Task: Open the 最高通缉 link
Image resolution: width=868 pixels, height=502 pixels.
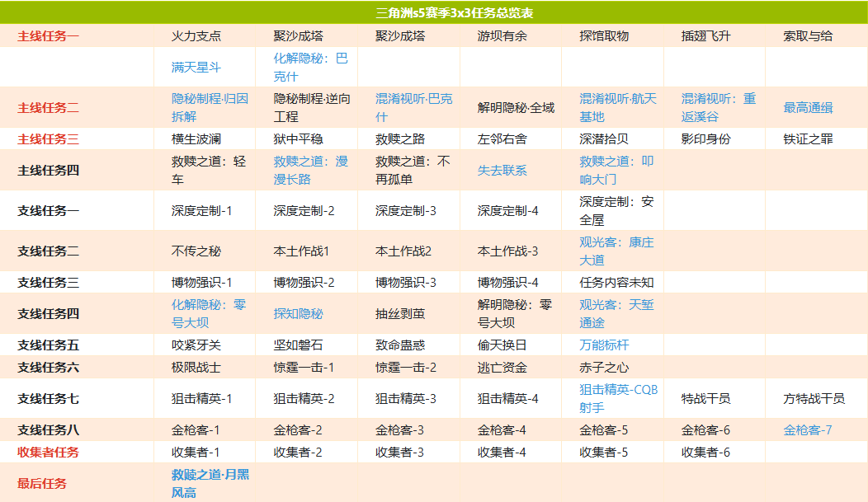Action: pos(808,108)
